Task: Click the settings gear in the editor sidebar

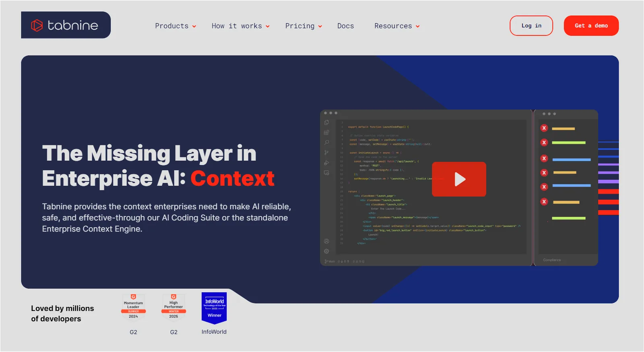Action: (x=326, y=251)
